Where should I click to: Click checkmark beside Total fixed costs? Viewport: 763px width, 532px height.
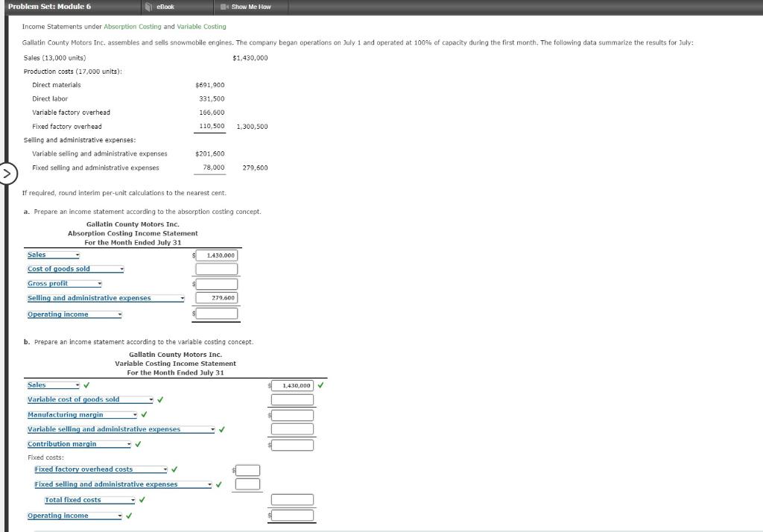pyautogui.click(x=142, y=500)
